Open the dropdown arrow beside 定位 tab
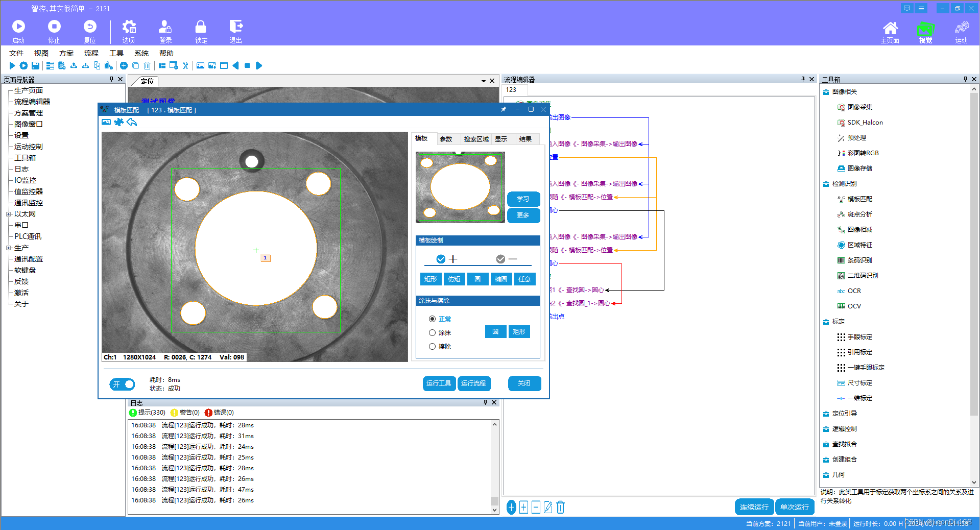Viewport: 980px width, 530px height. (x=483, y=80)
